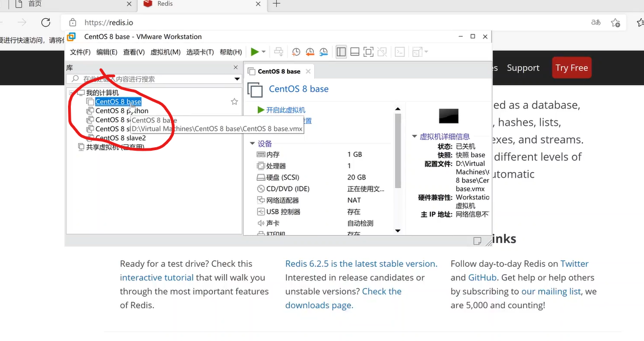Image resolution: width=644 pixels, height=341 pixels.
Task: Click the Unity mode icon
Action: point(382,52)
